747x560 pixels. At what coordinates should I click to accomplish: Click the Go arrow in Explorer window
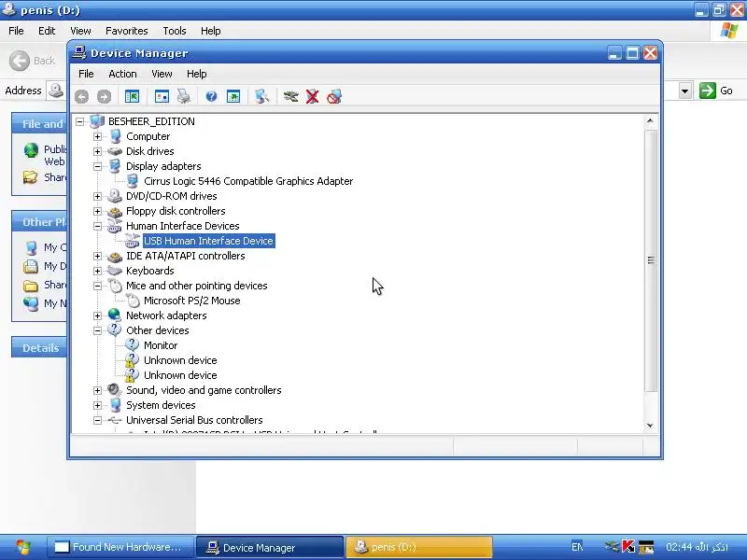pos(708,91)
